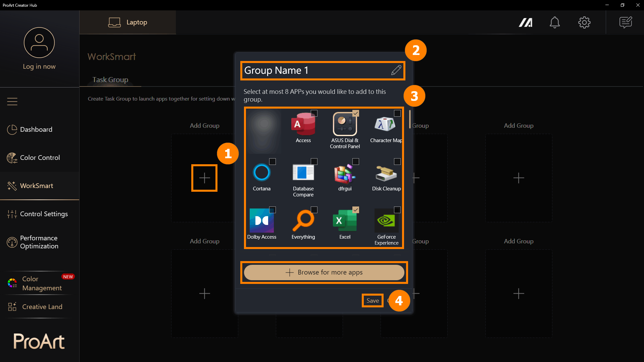Click the Save button
The image size is (644, 362).
coord(373,301)
